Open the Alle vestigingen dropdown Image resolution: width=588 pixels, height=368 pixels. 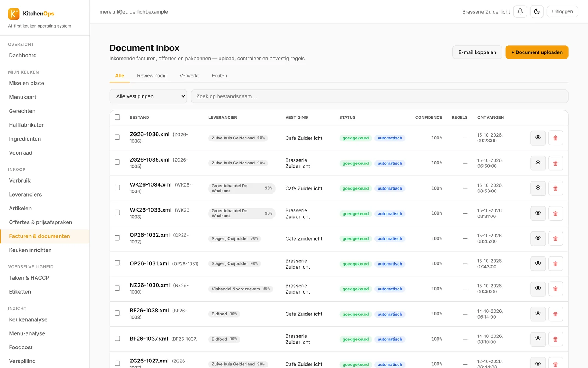pos(148,96)
